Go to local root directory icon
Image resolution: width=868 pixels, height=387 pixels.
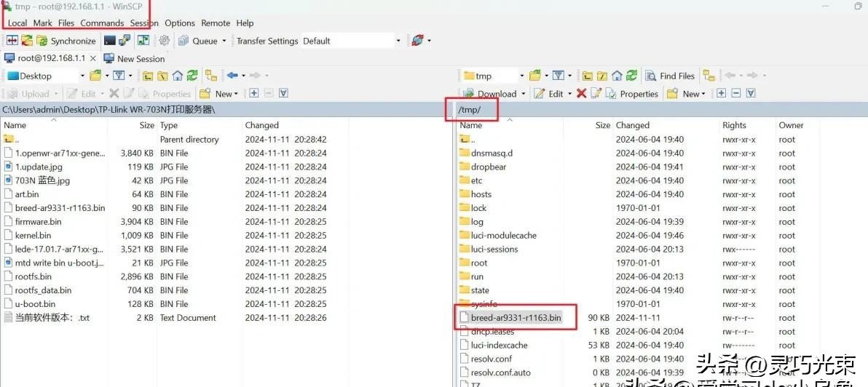(162, 76)
